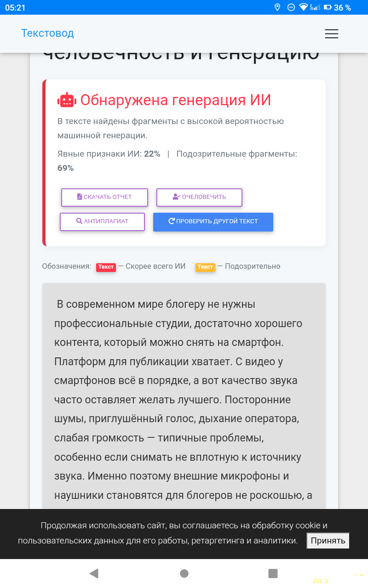
Task: Click the red Текст legend swatch
Action: click(x=106, y=267)
